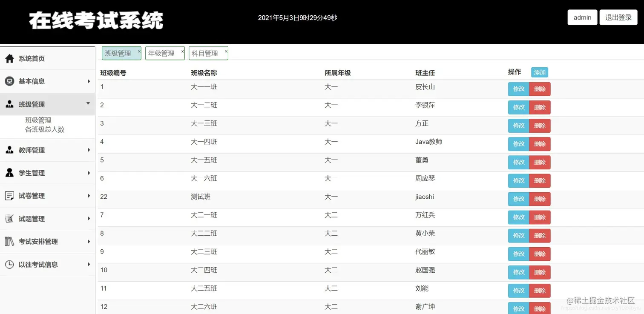Switch to the 科目管理 tab
This screenshot has width=644, height=314.
[x=205, y=53]
